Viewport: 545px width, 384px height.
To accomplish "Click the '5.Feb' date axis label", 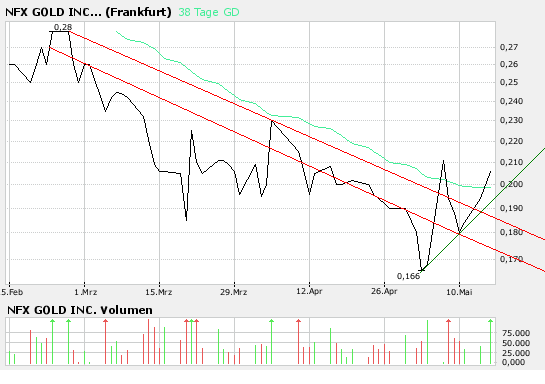I will 12,292.
